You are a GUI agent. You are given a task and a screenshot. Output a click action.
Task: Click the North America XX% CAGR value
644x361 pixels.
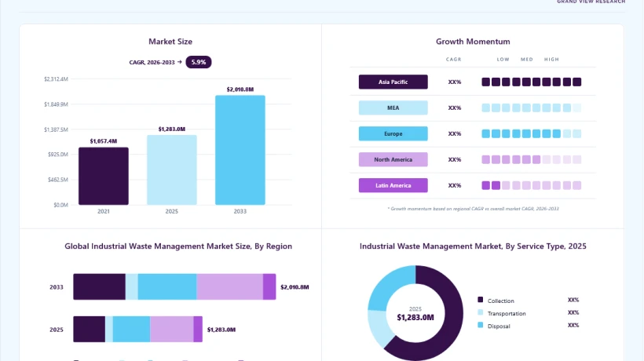coord(455,159)
